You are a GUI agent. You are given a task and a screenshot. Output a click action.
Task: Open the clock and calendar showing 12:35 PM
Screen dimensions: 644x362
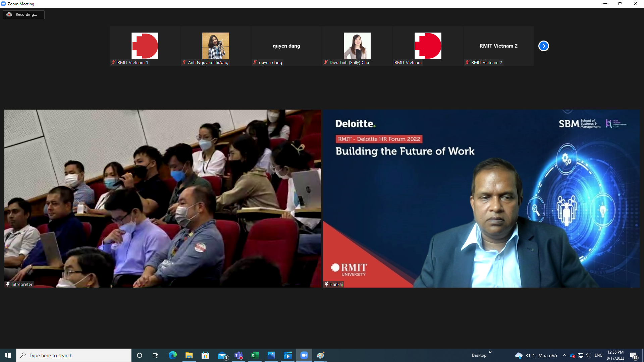615,355
